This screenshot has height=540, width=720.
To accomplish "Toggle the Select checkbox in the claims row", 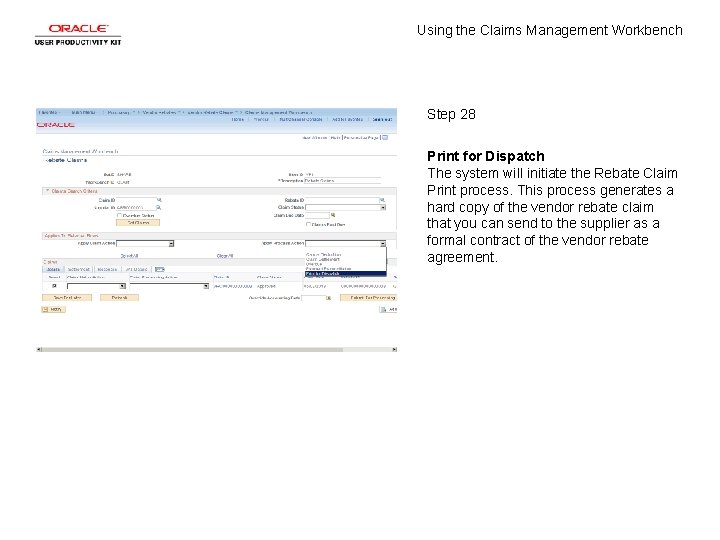I will [x=54, y=286].
